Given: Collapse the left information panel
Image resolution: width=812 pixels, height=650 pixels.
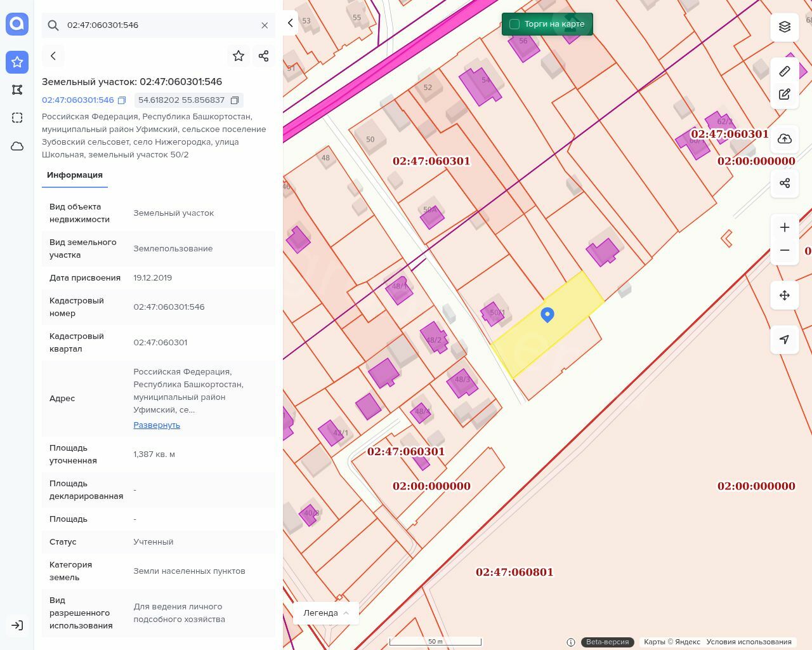Looking at the screenshot, I should coord(290,23).
